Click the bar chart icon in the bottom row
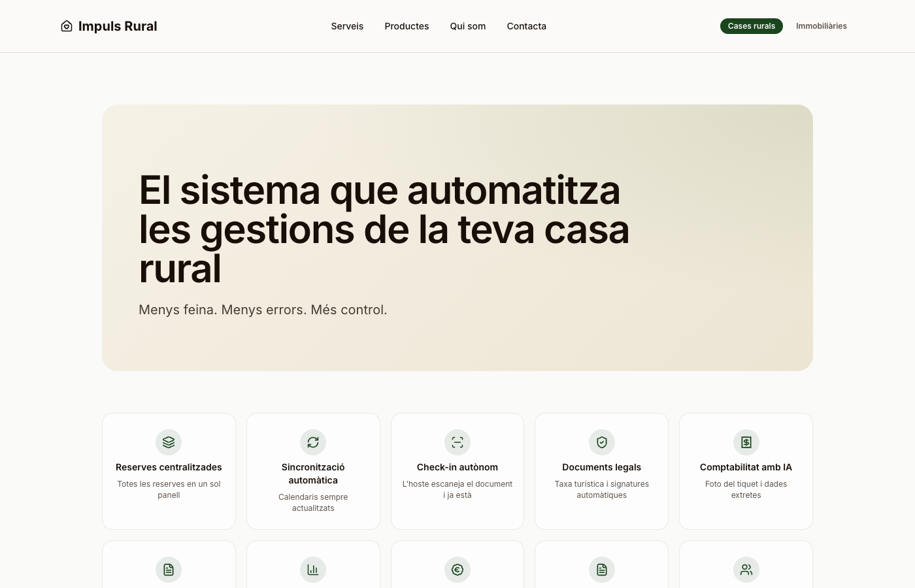This screenshot has height=588, width=915. click(313, 570)
